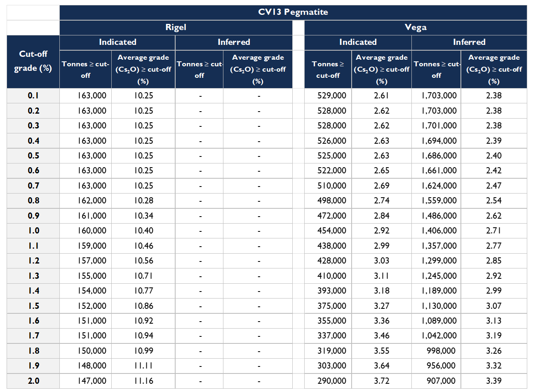Click the Vega Inferred grade value 3.39

(493, 380)
